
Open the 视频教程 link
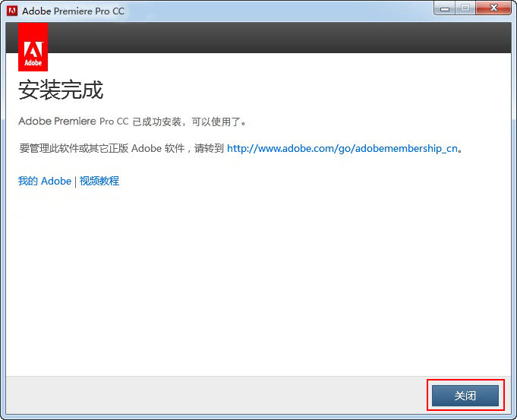[99, 181]
